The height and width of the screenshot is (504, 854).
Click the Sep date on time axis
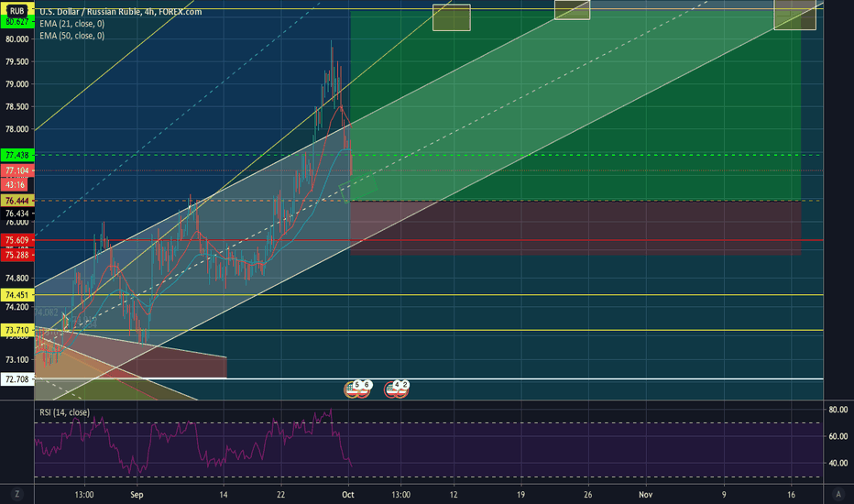(x=137, y=494)
